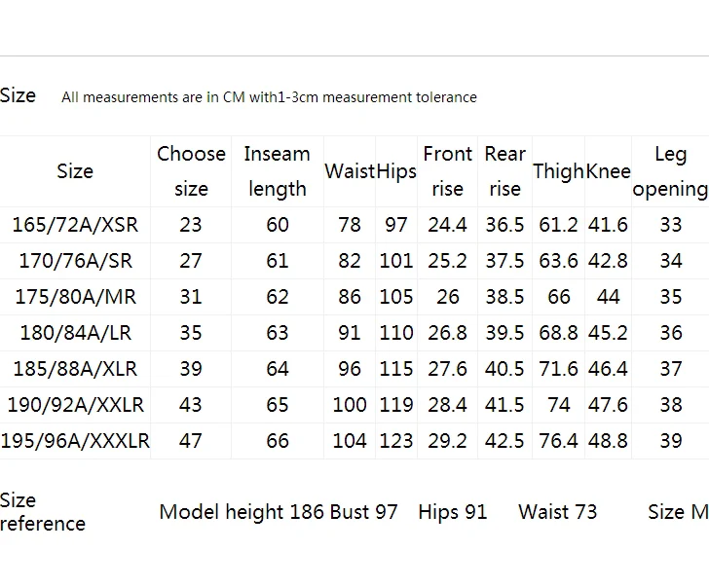Select the Waist 73 reference text
The width and height of the screenshot is (709, 588).
[x=557, y=512]
